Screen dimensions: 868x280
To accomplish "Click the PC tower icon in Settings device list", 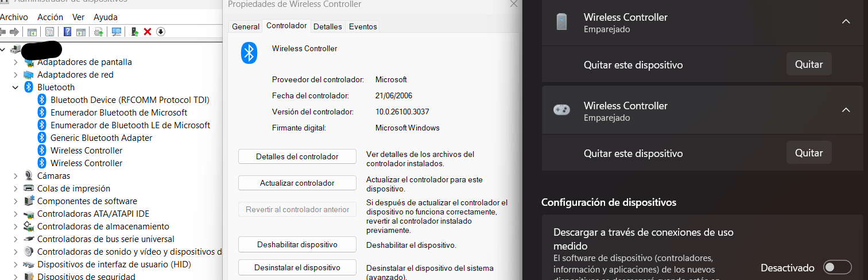I will click(x=561, y=22).
